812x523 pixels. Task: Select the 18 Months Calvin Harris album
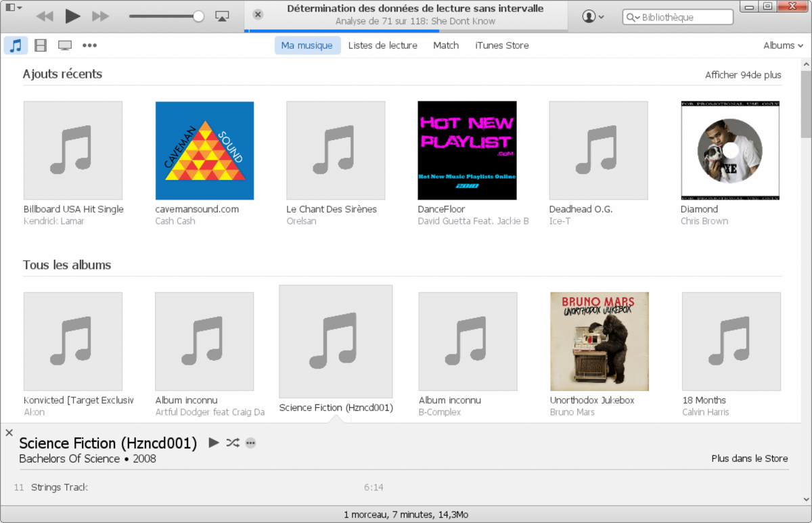[x=731, y=341]
